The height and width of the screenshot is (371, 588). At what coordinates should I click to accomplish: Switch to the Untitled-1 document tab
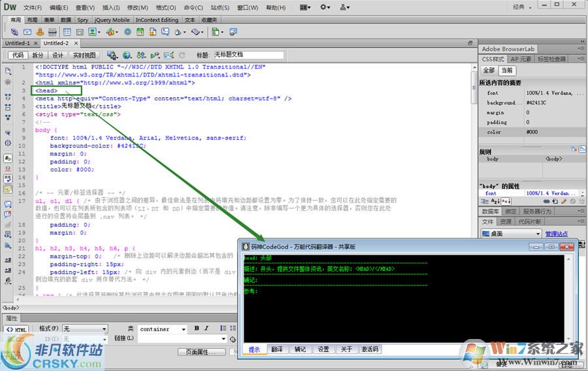[x=18, y=43]
